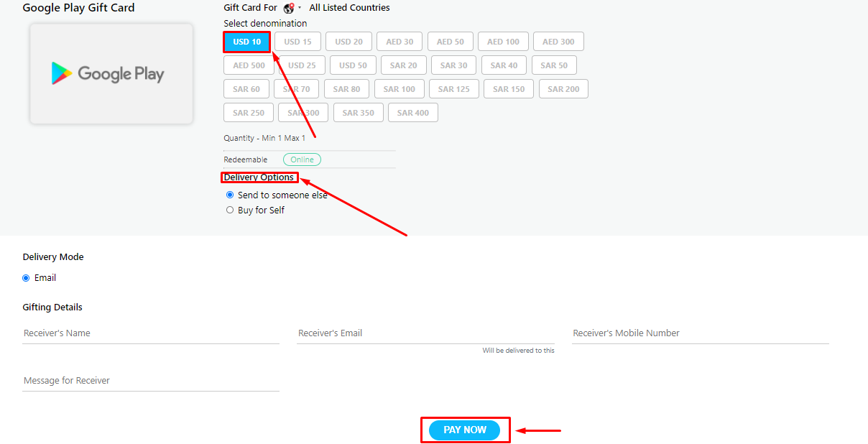Image resolution: width=868 pixels, height=444 pixels.
Task: Click 'Will be delivered to this' note
Action: pyautogui.click(x=518, y=351)
